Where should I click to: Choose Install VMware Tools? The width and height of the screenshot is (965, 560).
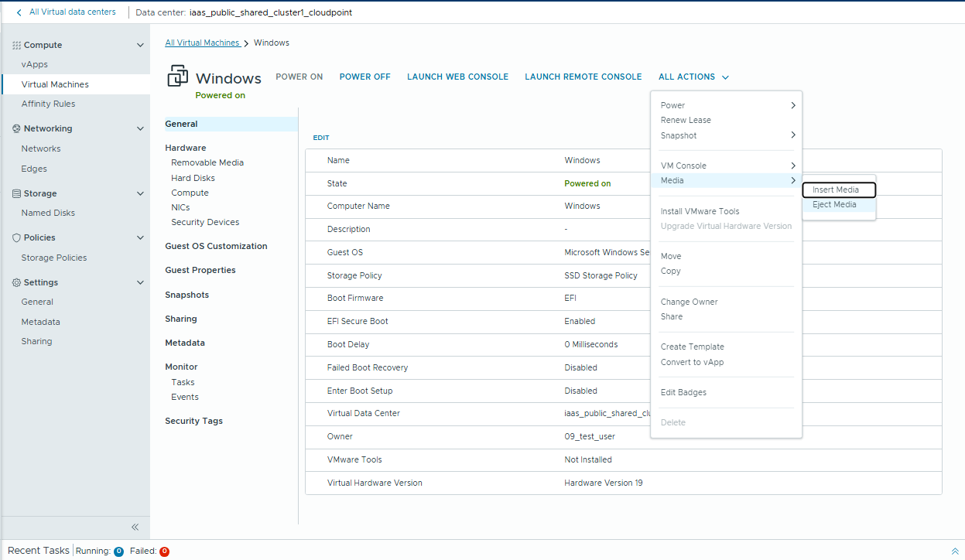point(700,211)
